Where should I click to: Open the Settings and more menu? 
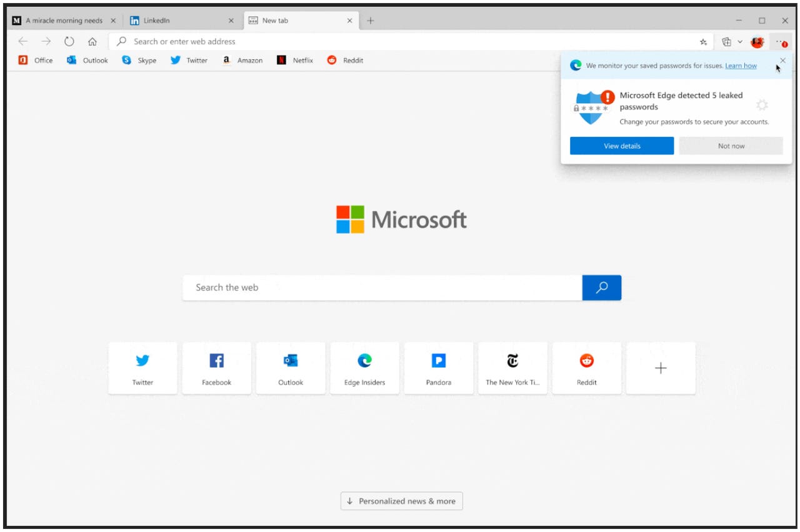[x=780, y=41]
